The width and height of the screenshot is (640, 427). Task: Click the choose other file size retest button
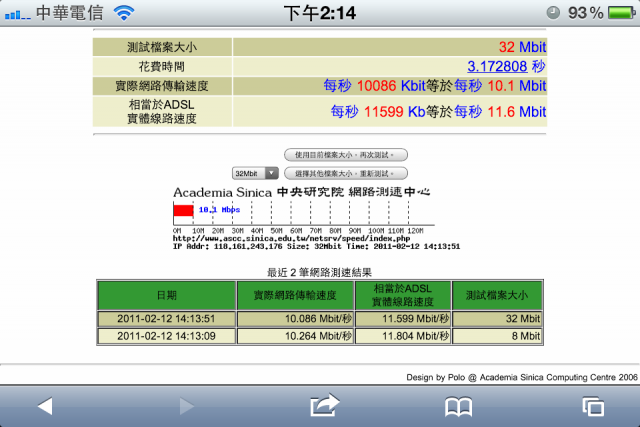tap(346, 173)
